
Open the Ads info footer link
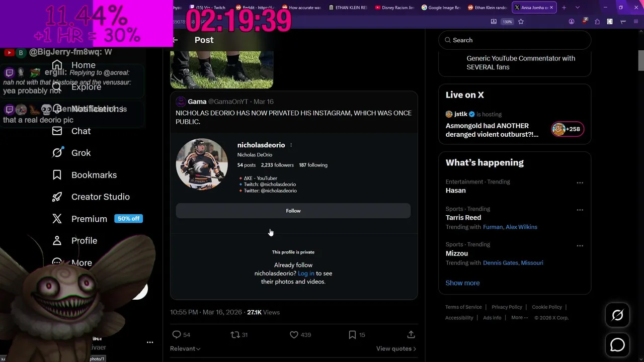pos(492,318)
